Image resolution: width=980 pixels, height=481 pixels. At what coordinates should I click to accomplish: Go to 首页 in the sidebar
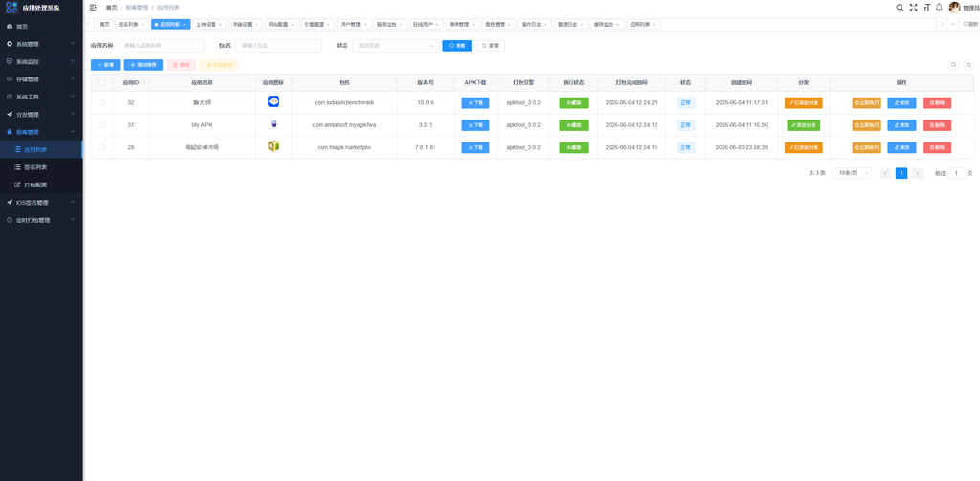(41, 27)
